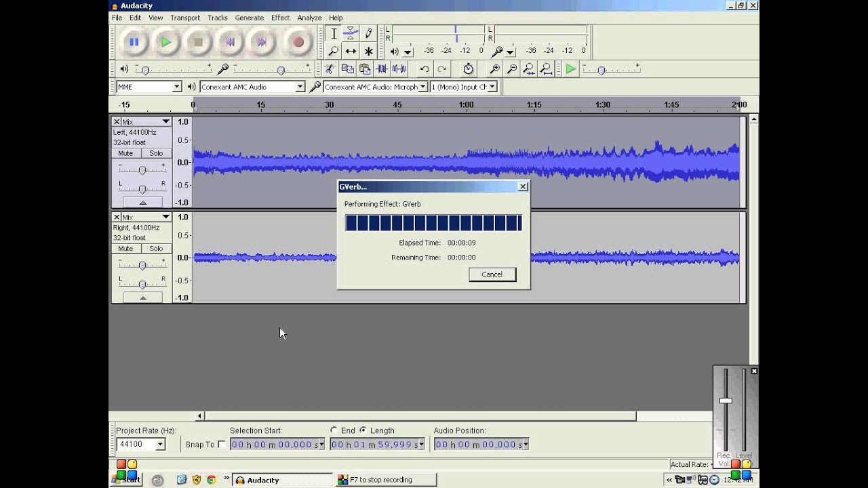Select the End radio button

pyautogui.click(x=334, y=430)
